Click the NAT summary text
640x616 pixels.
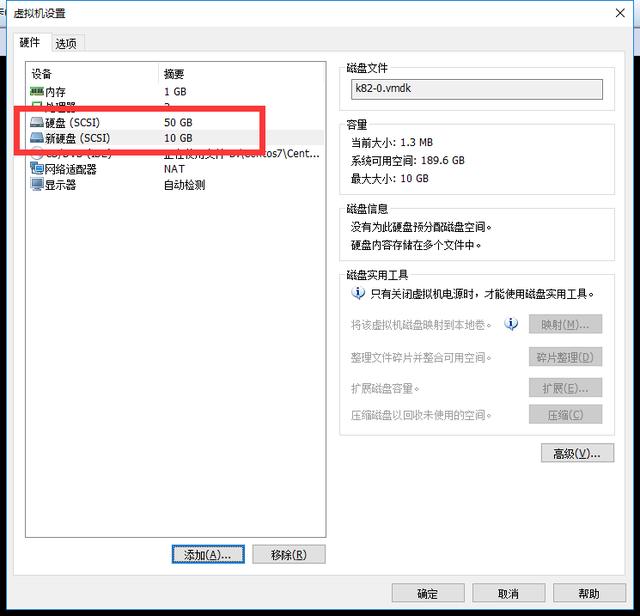(x=174, y=169)
